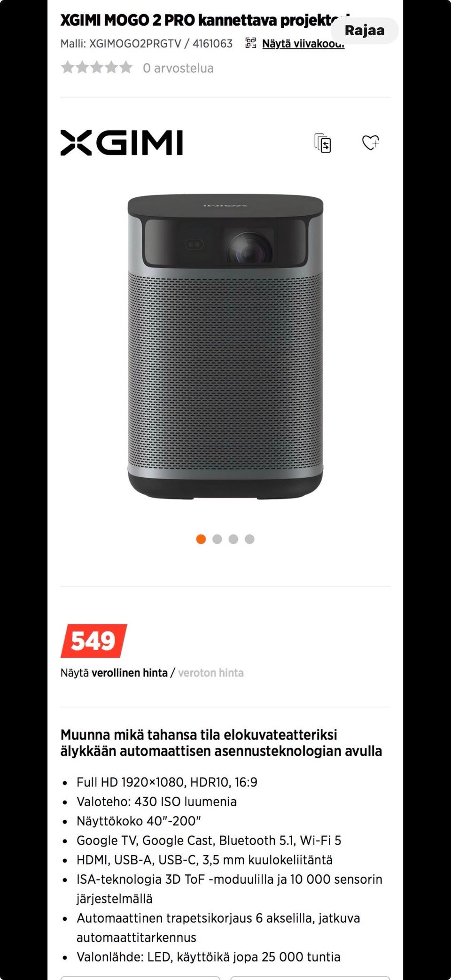Switch to verollinen hinta

[x=129, y=673]
